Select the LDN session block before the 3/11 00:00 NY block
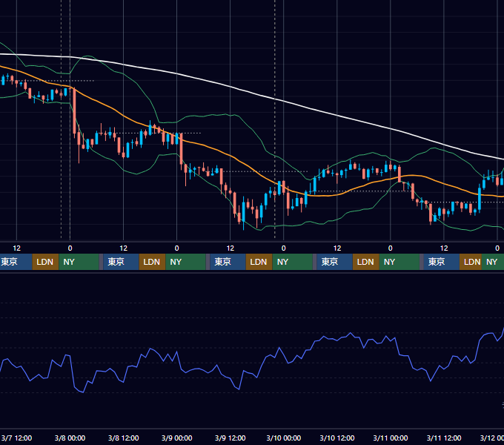504x445 pixels. [x=365, y=262]
